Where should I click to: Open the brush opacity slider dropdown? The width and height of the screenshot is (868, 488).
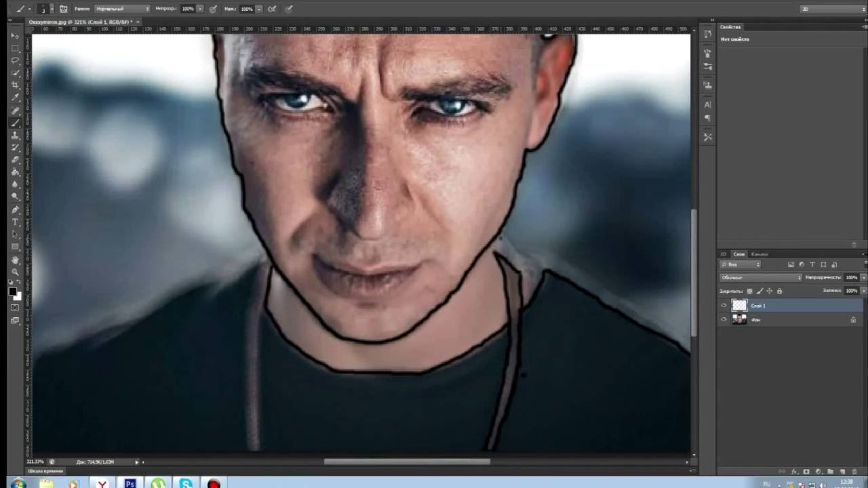[x=200, y=9]
